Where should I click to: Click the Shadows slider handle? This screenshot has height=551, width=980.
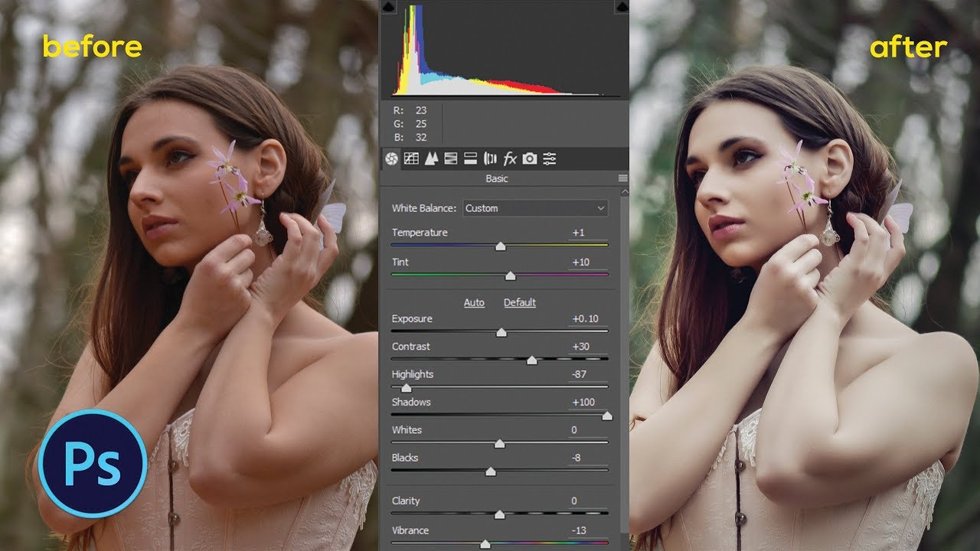[x=607, y=416]
